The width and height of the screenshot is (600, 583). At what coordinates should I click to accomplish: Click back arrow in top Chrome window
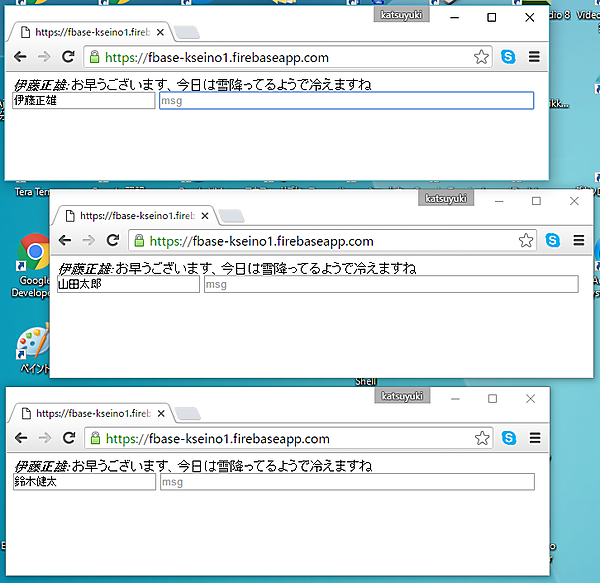(20, 57)
